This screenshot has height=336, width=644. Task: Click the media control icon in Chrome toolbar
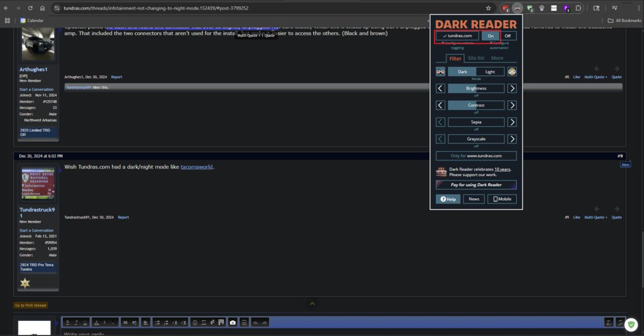pos(615,8)
